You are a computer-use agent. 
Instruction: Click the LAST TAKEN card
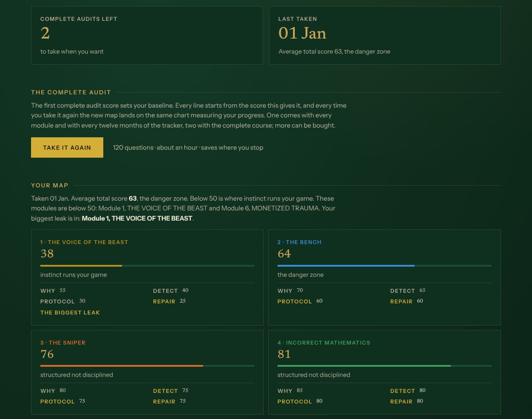[385, 35]
